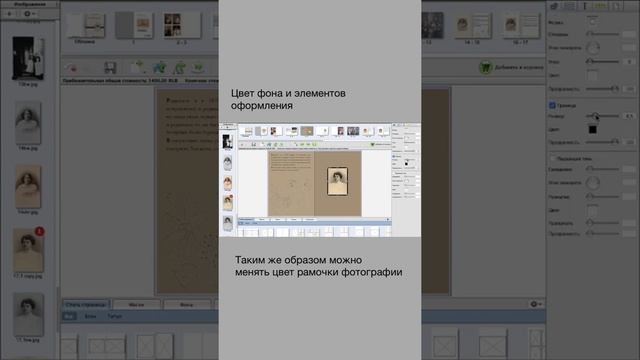The height and width of the screenshot is (360, 640).
Task: Open gear dropdown right of the layout tabs
Action: 536,304
